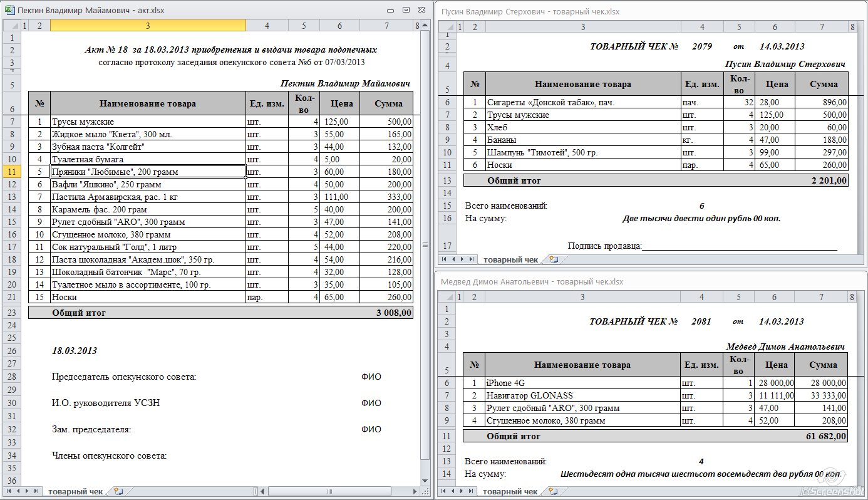The width and height of the screenshot is (868, 500).
Task: Select cell Шоколадный батончик "Марс", 70 гр.
Action: pos(148,272)
